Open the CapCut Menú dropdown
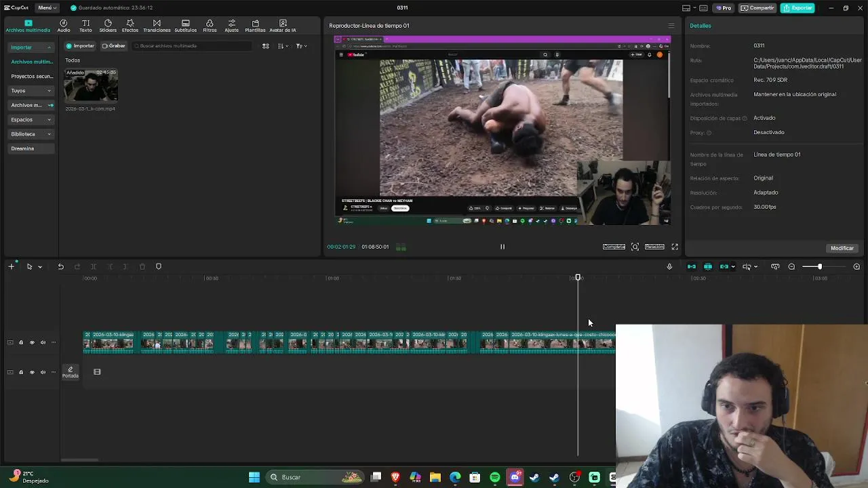 tap(47, 7)
